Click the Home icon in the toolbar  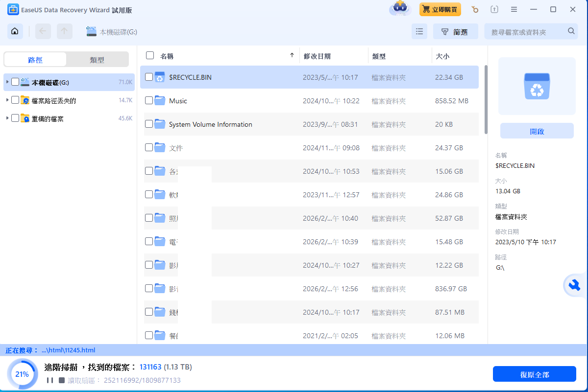click(x=15, y=31)
